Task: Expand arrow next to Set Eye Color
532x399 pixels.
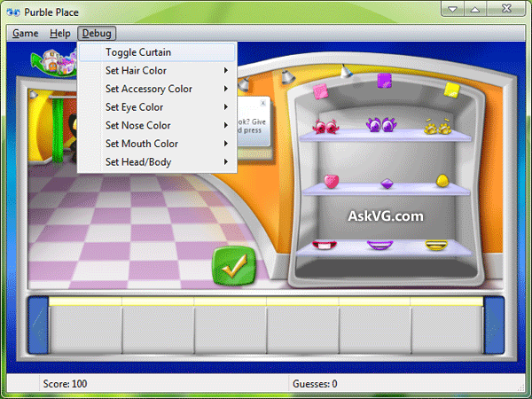Action: coord(225,107)
